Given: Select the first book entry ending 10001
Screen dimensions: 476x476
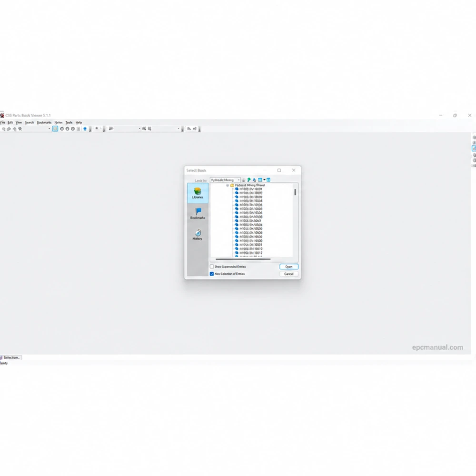Looking at the screenshot, I should coord(251,189).
